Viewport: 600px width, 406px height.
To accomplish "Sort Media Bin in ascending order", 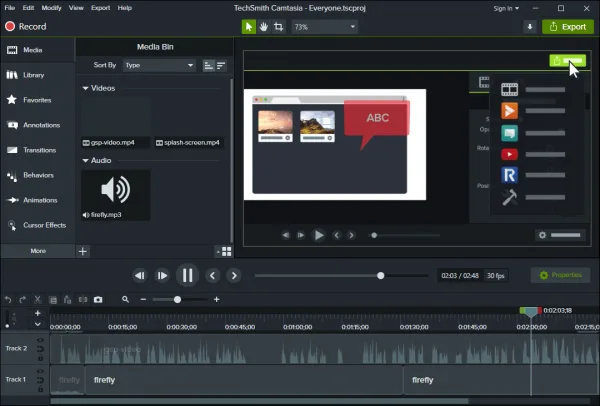I will (x=208, y=65).
